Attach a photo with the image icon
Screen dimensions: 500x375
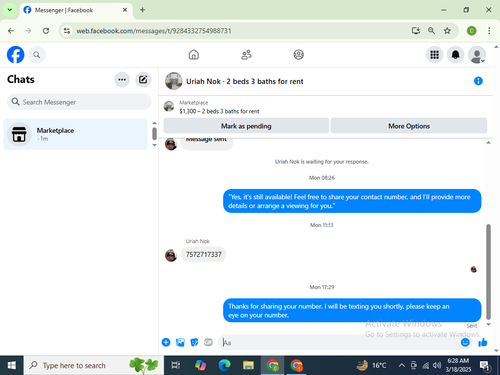click(x=180, y=342)
